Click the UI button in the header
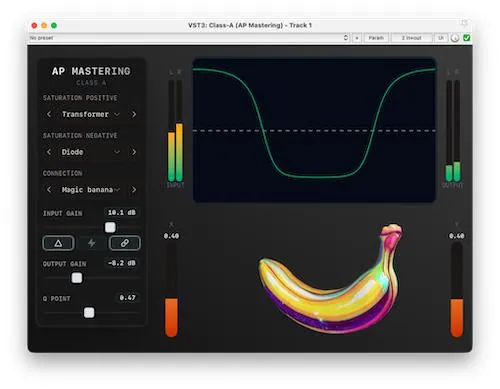500x389 pixels. tap(441, 38)
